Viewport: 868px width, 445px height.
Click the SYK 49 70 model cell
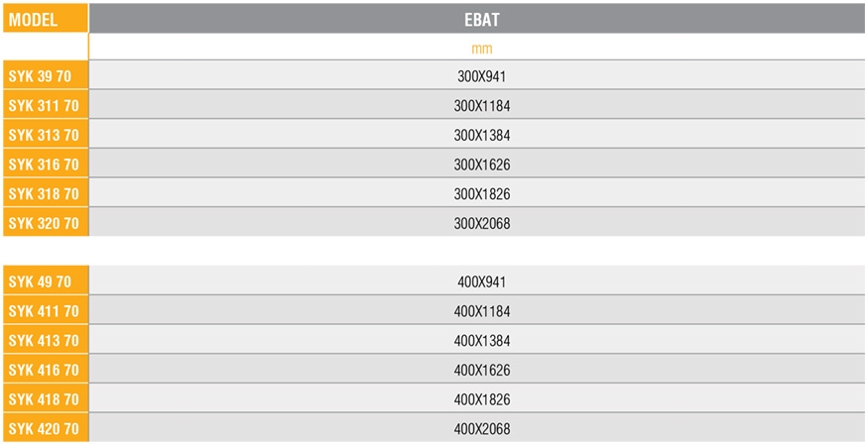click(40, 281)
